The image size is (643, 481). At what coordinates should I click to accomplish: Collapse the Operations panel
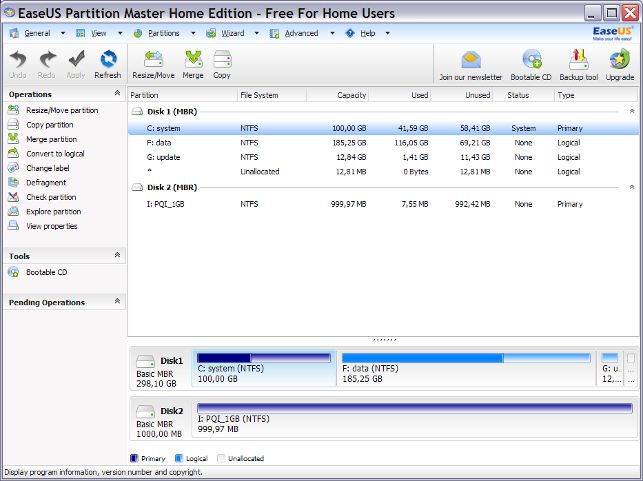(x=117, y=93)
